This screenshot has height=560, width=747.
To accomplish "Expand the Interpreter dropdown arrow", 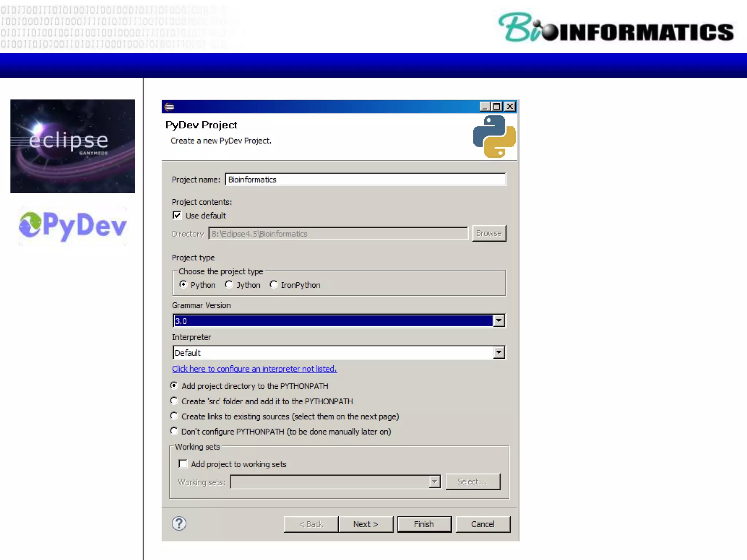I will pos(499,353).
